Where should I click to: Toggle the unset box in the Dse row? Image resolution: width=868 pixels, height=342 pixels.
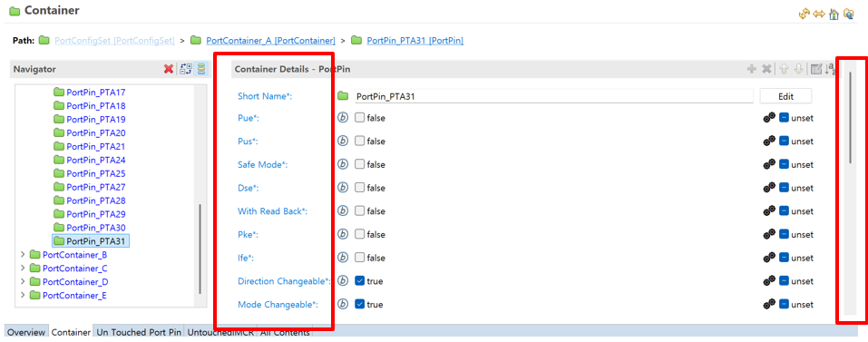pos(784,188)
